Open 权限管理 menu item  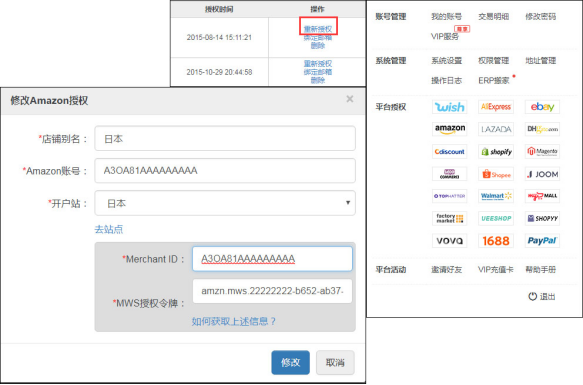493,61
